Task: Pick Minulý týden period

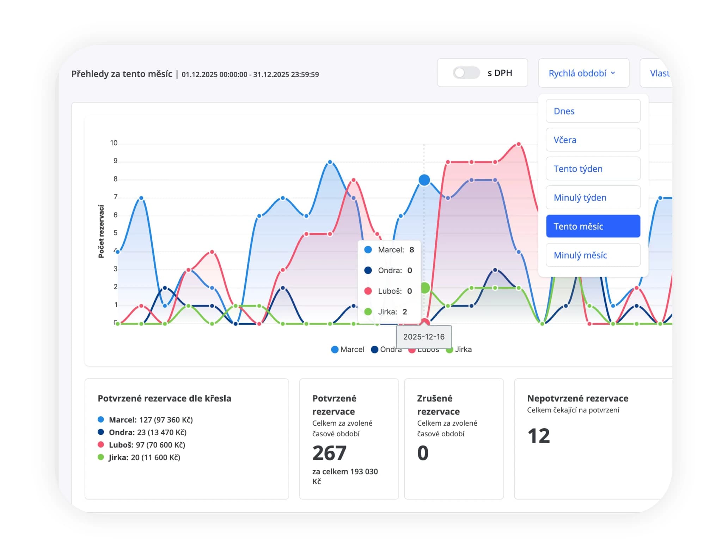Action: tap(593, 198)
